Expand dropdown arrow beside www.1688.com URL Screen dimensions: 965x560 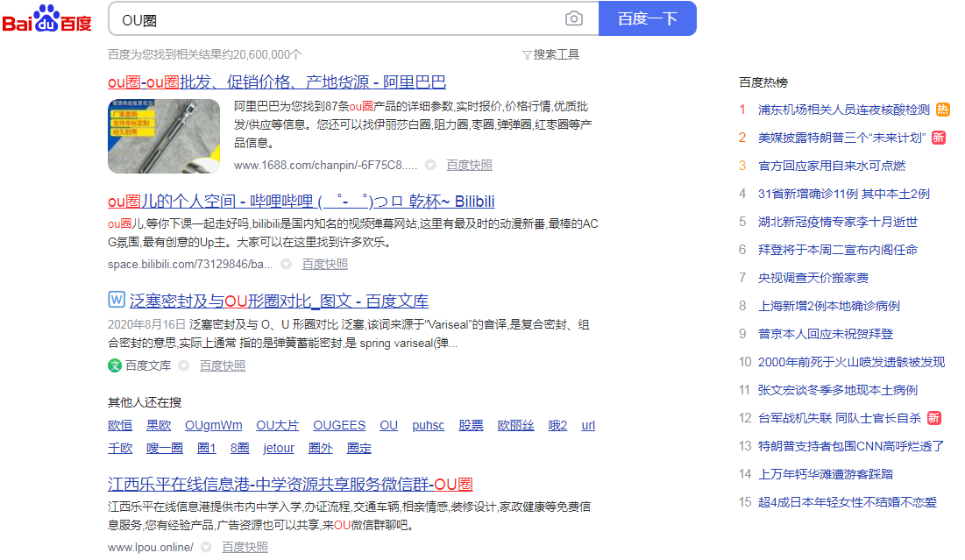[431, 165]
